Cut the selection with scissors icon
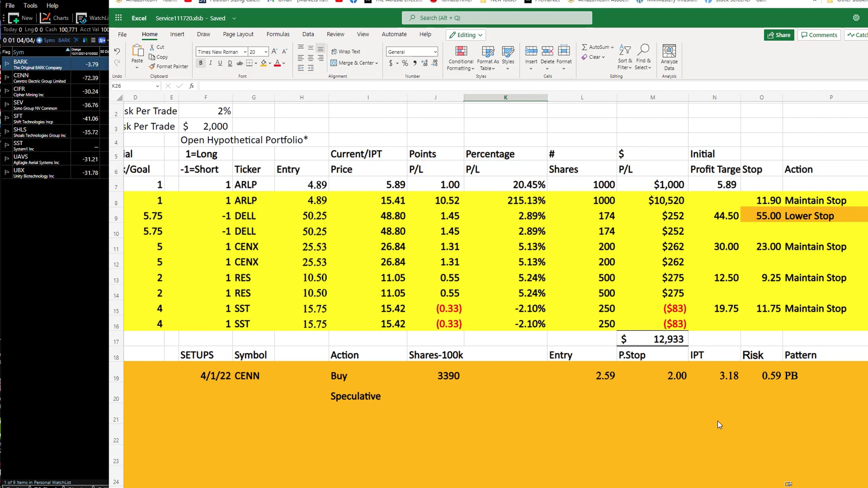This screenshot has width=868, height=488. coord(152,47)
